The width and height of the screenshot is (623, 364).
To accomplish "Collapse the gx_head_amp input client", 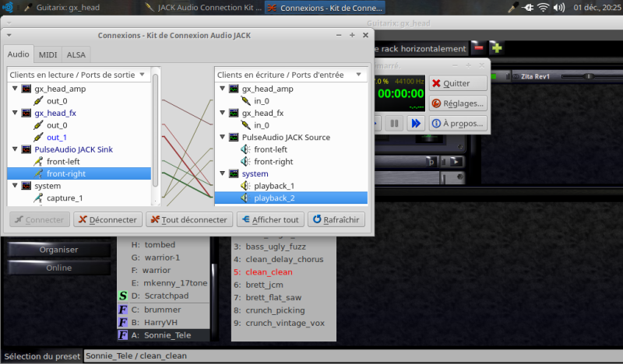I will pyautogui.click(x=223, y=89).
